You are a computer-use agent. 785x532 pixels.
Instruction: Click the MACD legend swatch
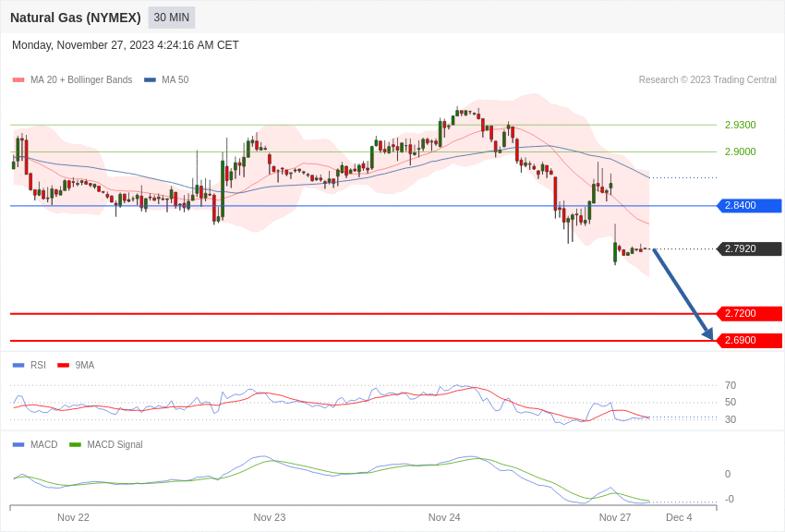click(x=18, y=444)
